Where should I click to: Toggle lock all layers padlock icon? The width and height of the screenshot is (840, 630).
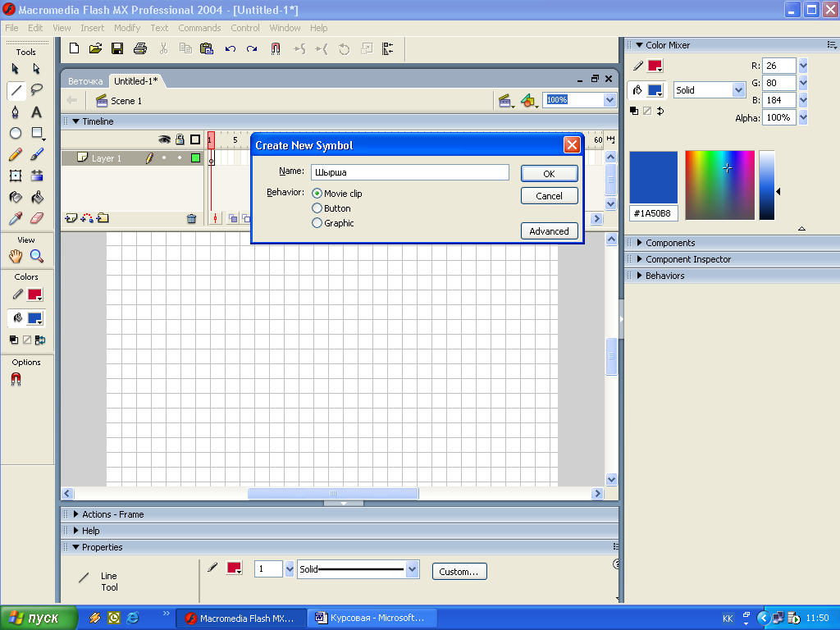point(180,139)
